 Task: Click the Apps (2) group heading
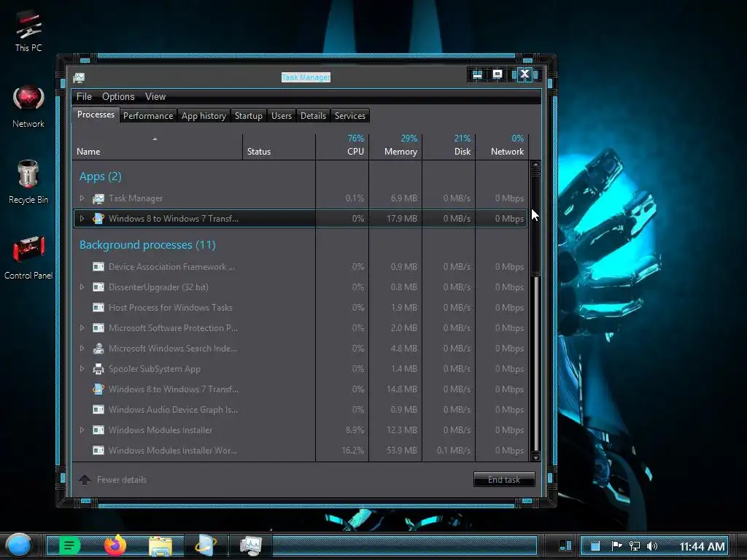[101, 176]
